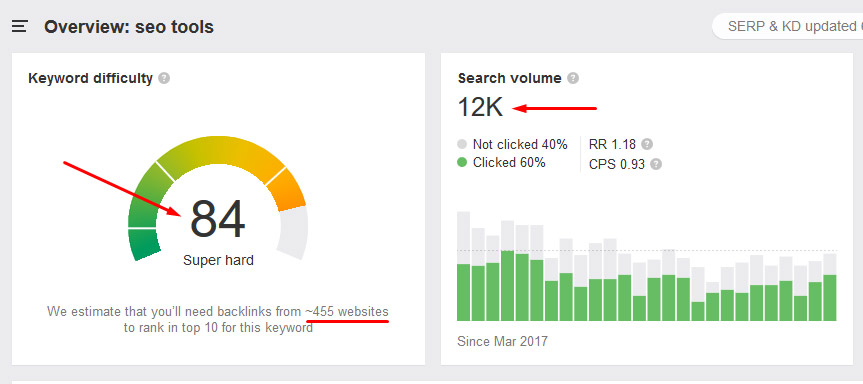Click the keyword difficulty score 84
863x384 pixels.
tap(217, 220)
